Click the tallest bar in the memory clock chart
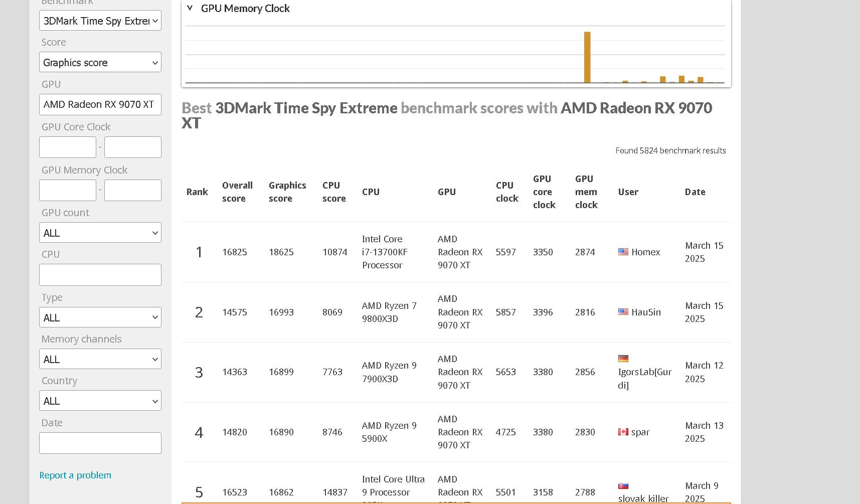The height and width of the screenshot is (504, 860). pyautogui.click(x=587, y=57)
